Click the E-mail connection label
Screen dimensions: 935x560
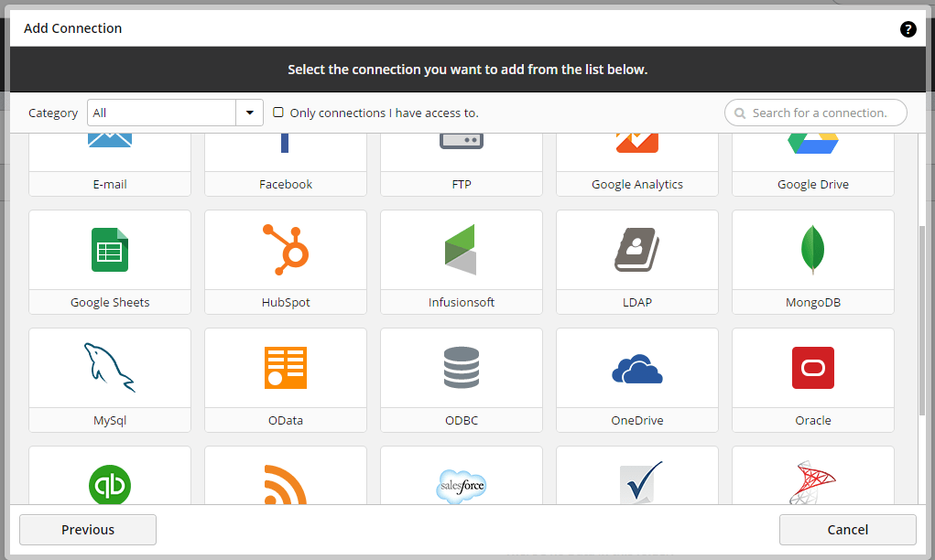[x=110, y=184]
